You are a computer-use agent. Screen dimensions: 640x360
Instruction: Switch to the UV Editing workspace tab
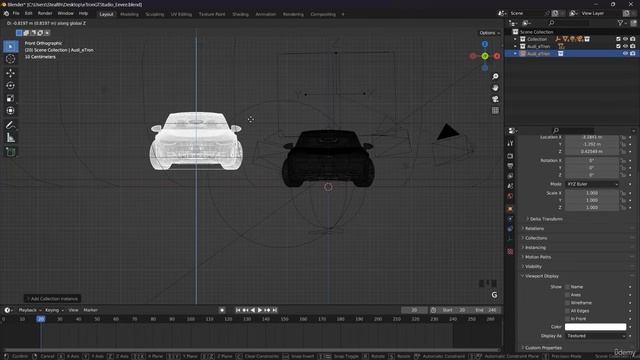click(x=181, y=14)
